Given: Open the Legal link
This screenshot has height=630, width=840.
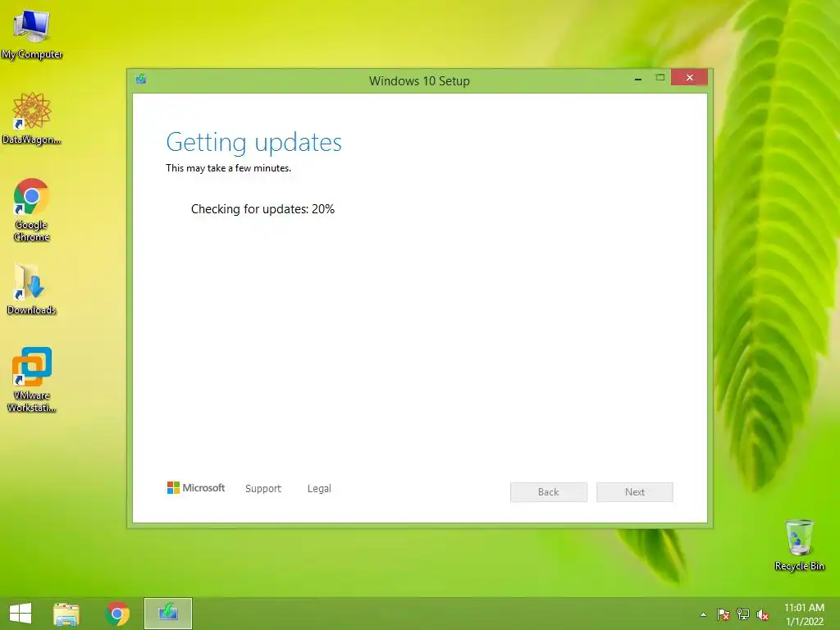Looking at the screenshot, I should pyautogui.click(x=319, y=489).
